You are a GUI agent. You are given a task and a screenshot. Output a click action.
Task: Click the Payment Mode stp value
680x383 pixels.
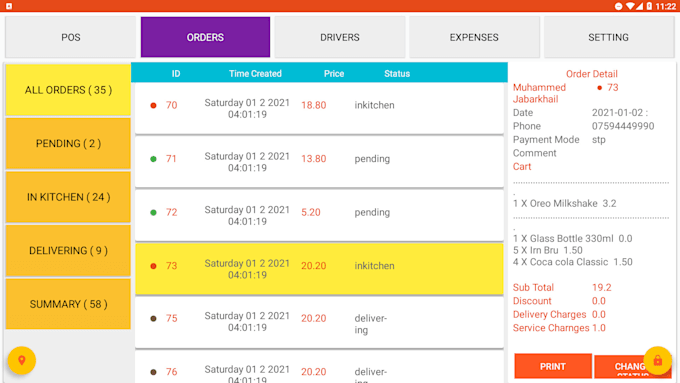[x=598, y=140]
